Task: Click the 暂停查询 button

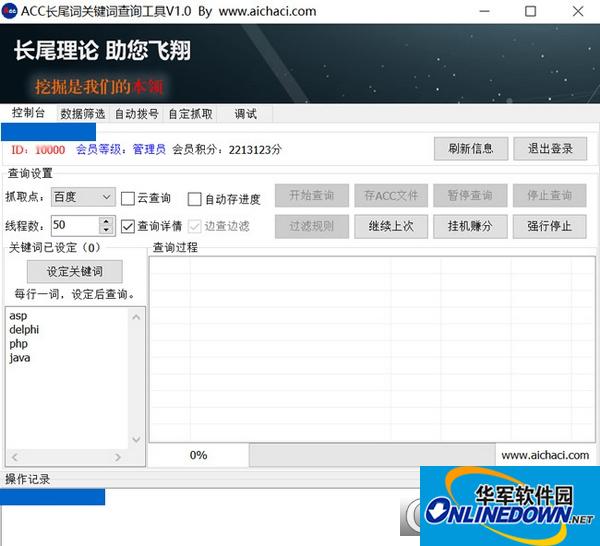Action: pyautogui.click(x=470, y=196)
